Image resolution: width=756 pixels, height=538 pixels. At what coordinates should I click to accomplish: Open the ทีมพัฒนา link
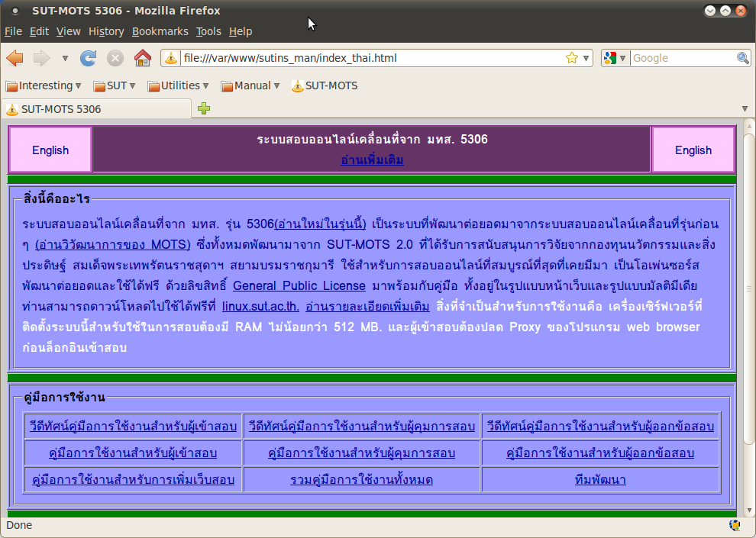click(x=600, y=480)
